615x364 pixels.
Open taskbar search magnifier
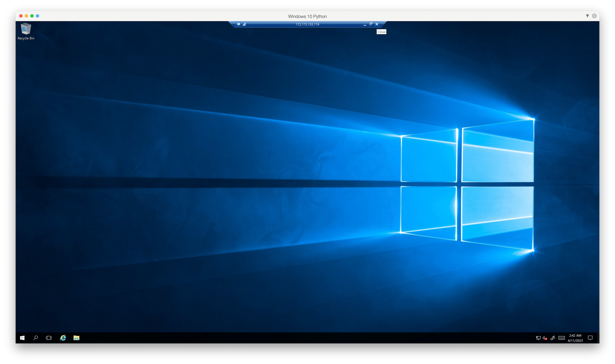pyautogui.click(x=35, y=338)
